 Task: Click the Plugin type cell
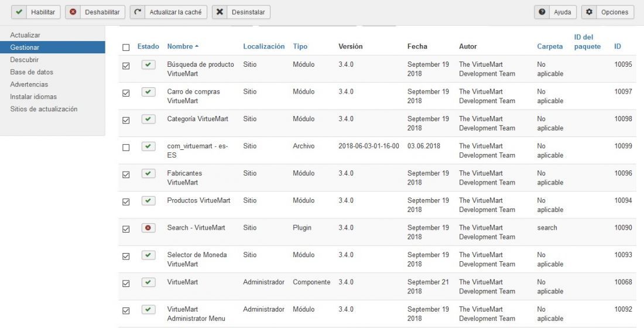tap(302, 227)
